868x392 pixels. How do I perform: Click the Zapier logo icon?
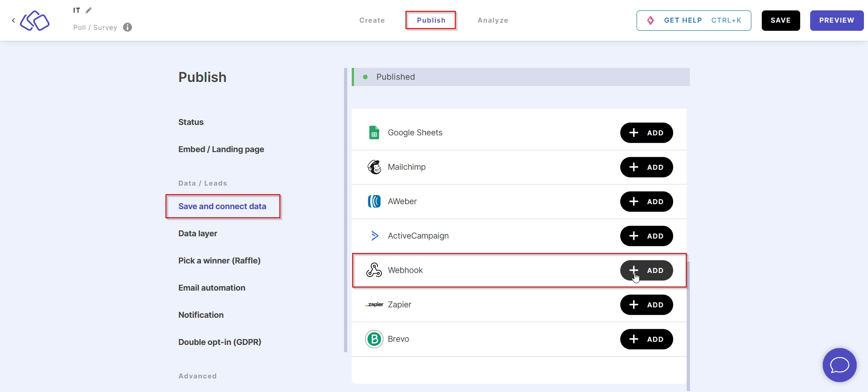coord(374,305)
